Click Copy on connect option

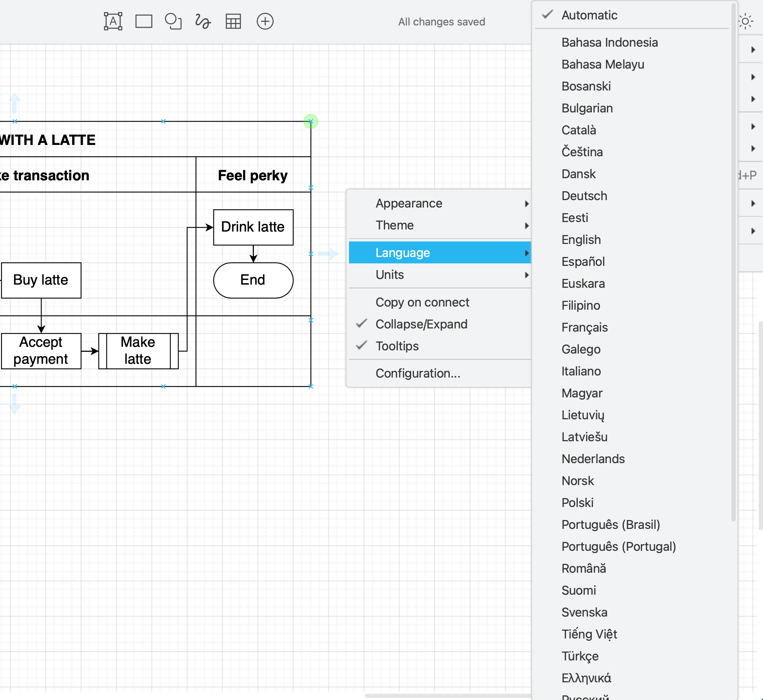coord(422,302)
